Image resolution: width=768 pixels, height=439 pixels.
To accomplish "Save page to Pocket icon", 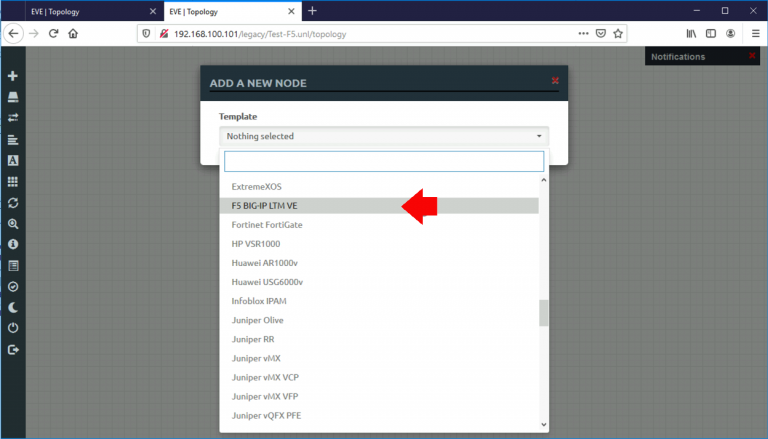I will coord(601,33).
